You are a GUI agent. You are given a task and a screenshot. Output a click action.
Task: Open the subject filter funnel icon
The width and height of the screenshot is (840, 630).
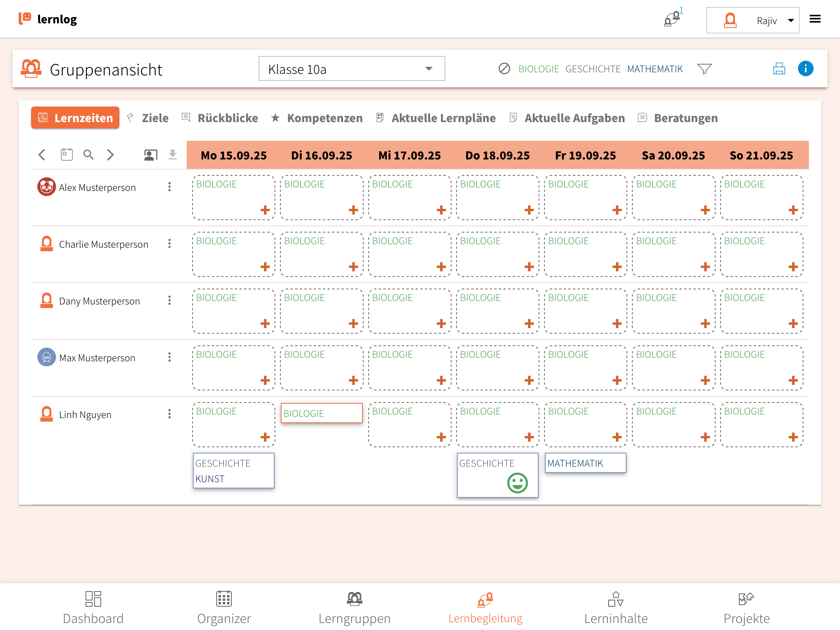[x=704, y=69]
